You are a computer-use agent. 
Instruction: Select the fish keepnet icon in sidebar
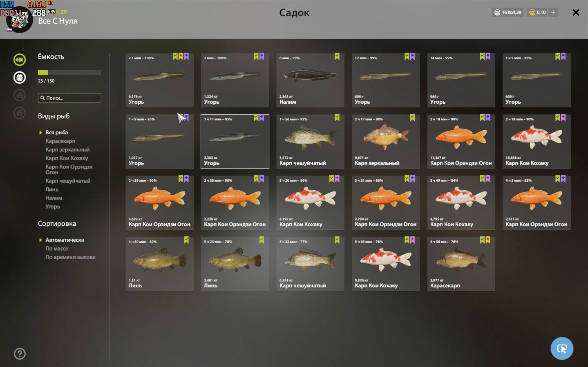pyautogui.click(x=19, y=60)
